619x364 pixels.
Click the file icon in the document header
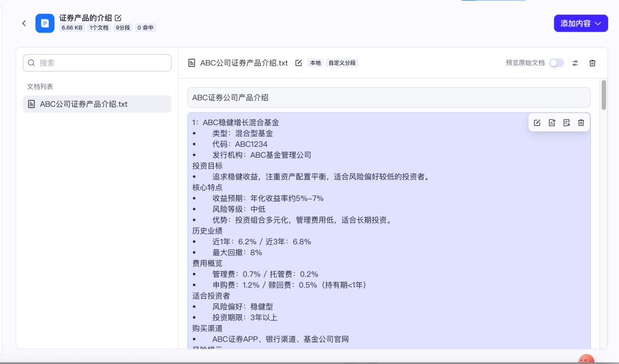pyautogui.click(x=191, y=63)
